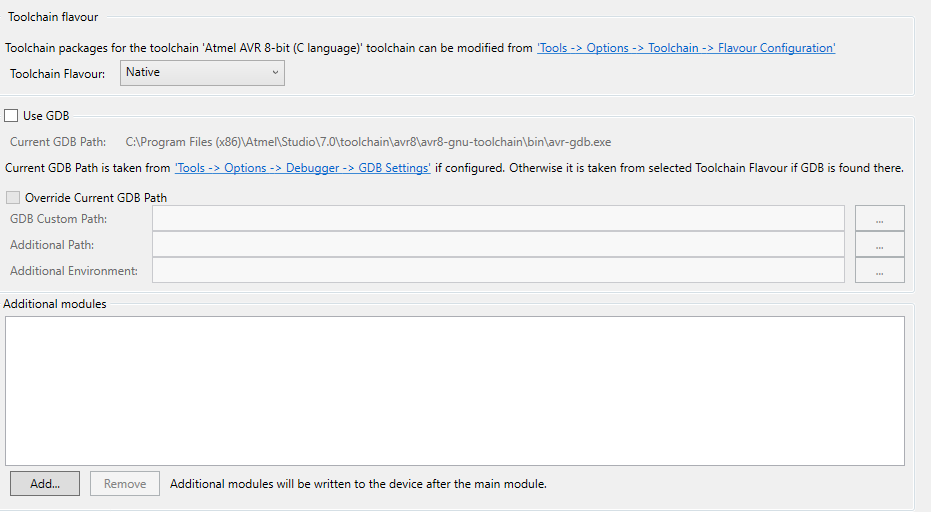The height and width of the screenshot is (512, 931).
Task: Click inside the Additional modules list
Action: (x=455, y=391)
